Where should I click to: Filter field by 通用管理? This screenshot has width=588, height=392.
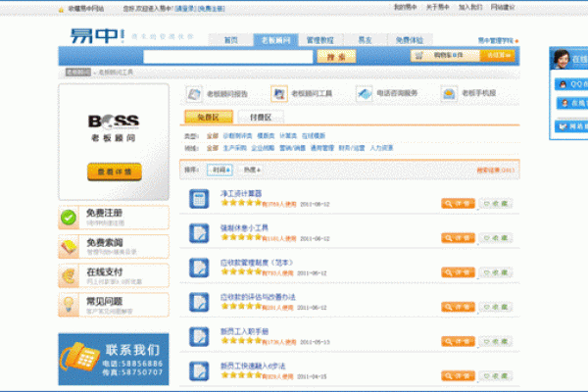pyautogui.click(x=322, y=148)
